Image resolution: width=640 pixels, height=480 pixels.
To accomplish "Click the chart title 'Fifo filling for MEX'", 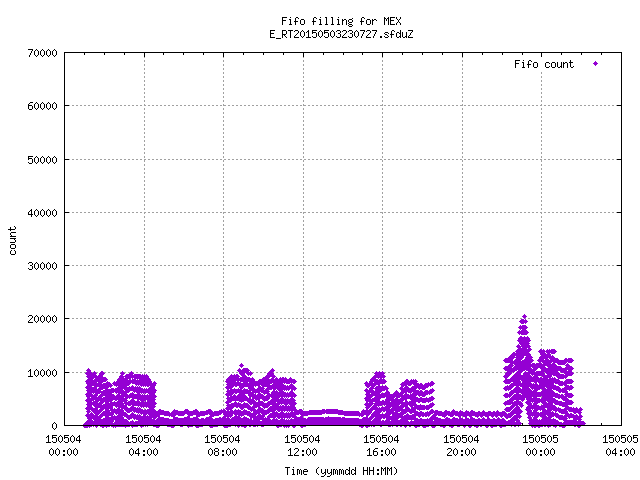I will [x=341, y=21].
